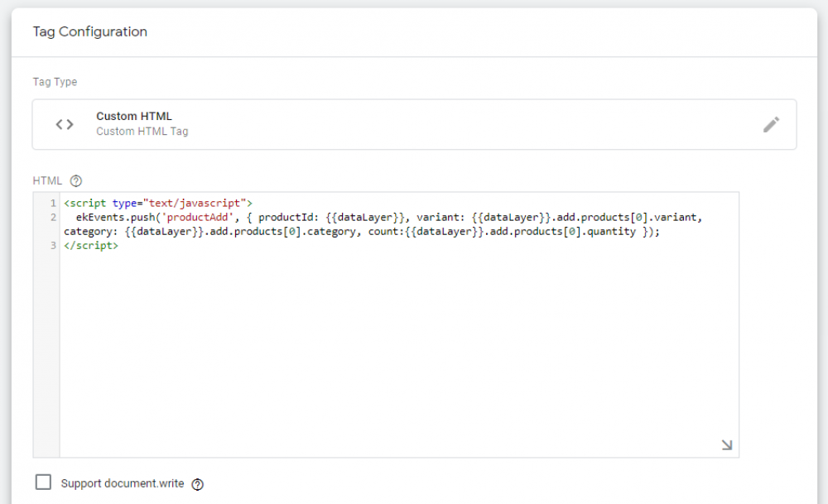Open the HTML help question mark icon
The width and height of the screenshot is (828, 504).
pyautogui.click(x=76, y=181)
